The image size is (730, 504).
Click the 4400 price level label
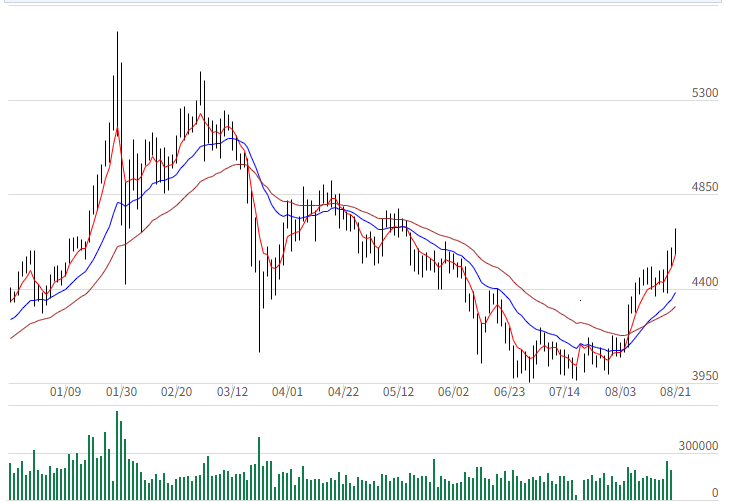[x=705, y=282]
